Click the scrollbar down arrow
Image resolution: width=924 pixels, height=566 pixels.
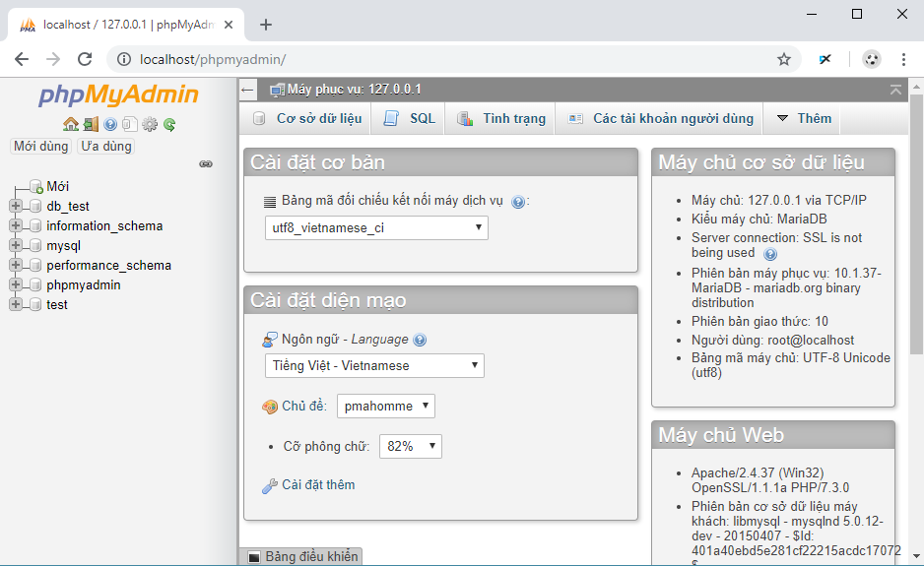tap(916, 556)
